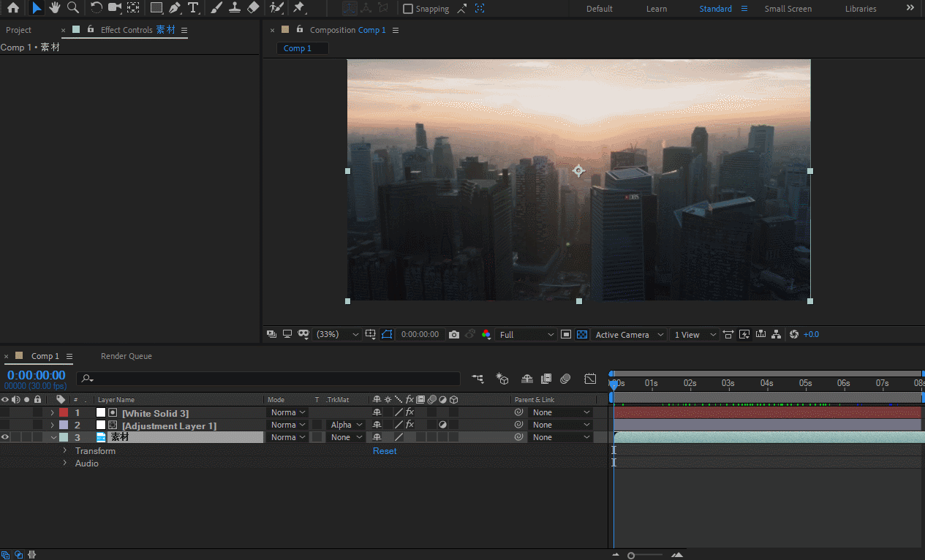The width and height of the screenshot is (925, 560).
Task: Click the timeline search field
Action: click(271, 379)
